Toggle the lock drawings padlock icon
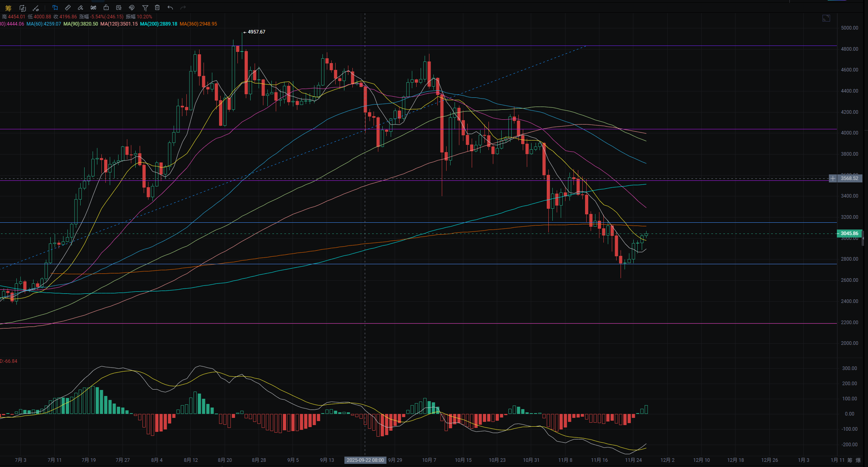868x467 pixels. 106,8
